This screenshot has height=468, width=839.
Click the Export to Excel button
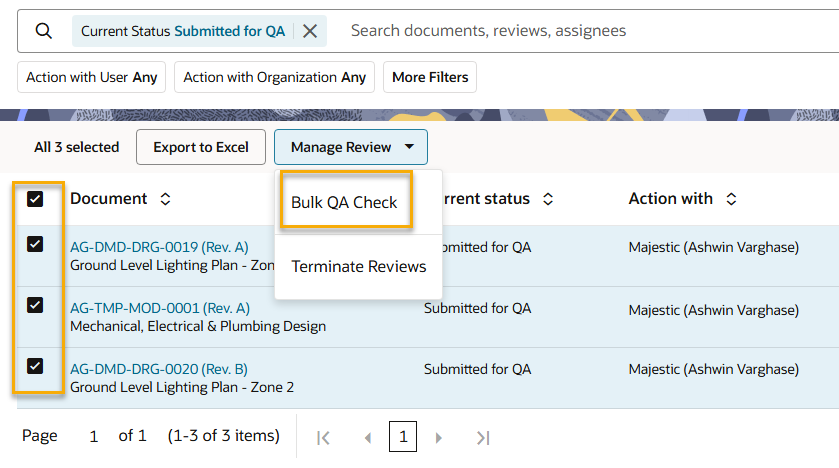(x=201, y=147)
